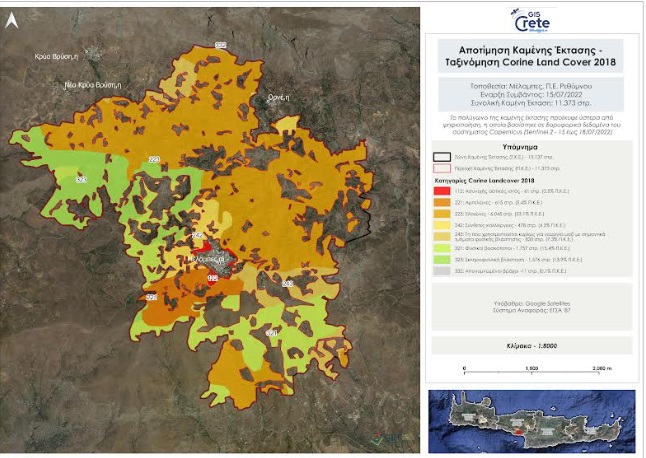Screen dimensions: 646x458
Task: Click the scale bar
Action: 532,373
